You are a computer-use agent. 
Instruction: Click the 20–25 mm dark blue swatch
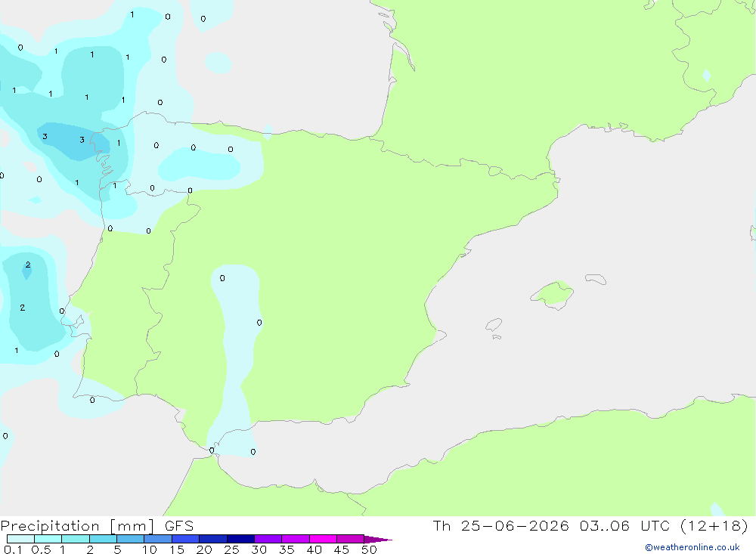(x=213, y=539)
